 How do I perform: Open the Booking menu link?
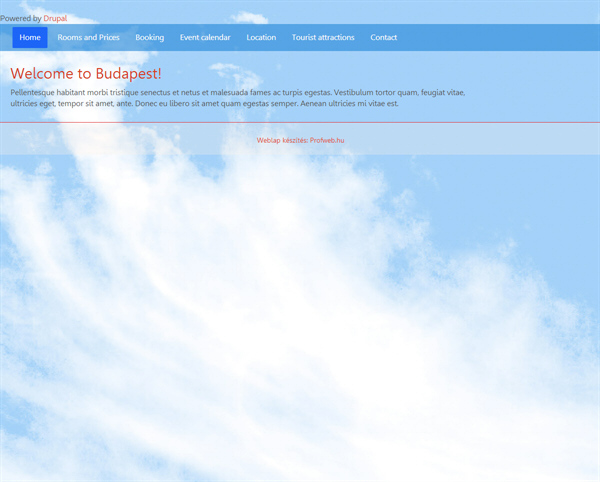[x=150, y=37]
